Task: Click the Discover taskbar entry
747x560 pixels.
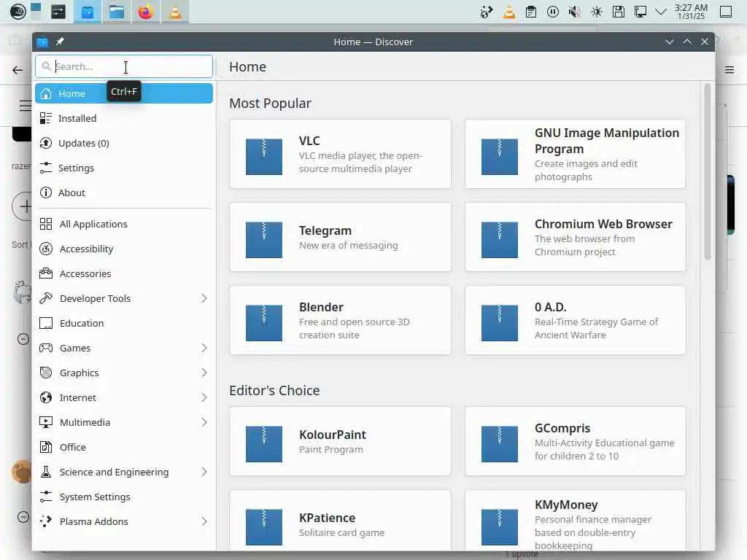Action: pyautogui.click(x=88, y=12)
